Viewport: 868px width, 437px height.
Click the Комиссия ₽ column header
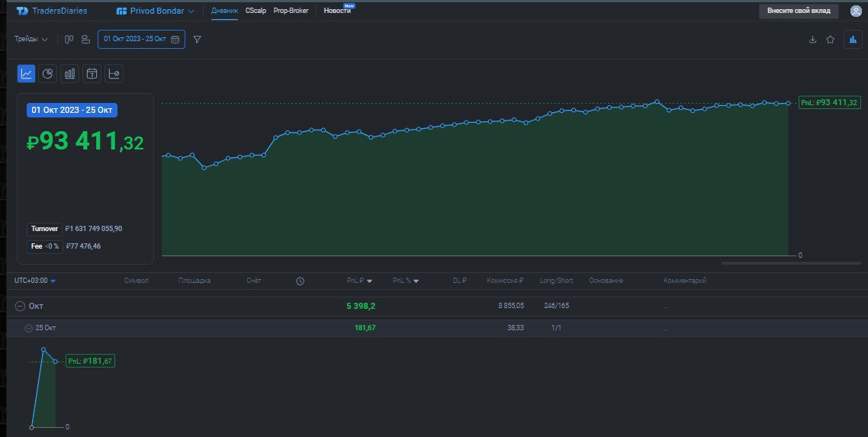click(x=505, y=281)
